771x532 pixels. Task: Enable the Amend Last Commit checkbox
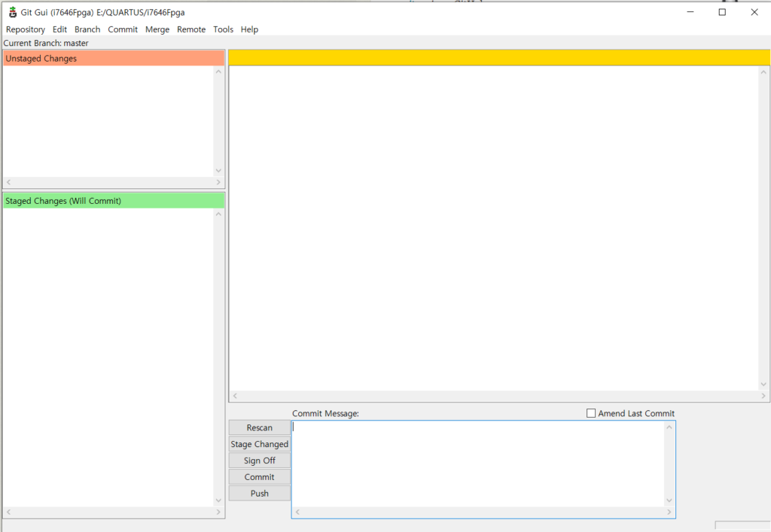click(591, 413)
